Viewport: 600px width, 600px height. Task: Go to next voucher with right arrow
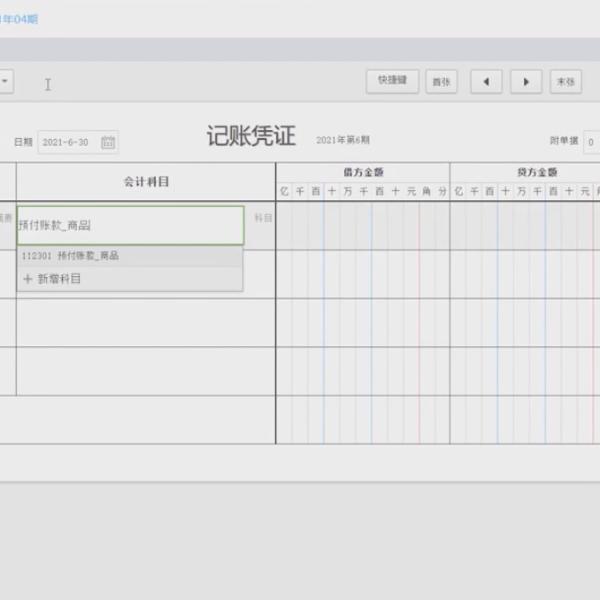[526, 82]
